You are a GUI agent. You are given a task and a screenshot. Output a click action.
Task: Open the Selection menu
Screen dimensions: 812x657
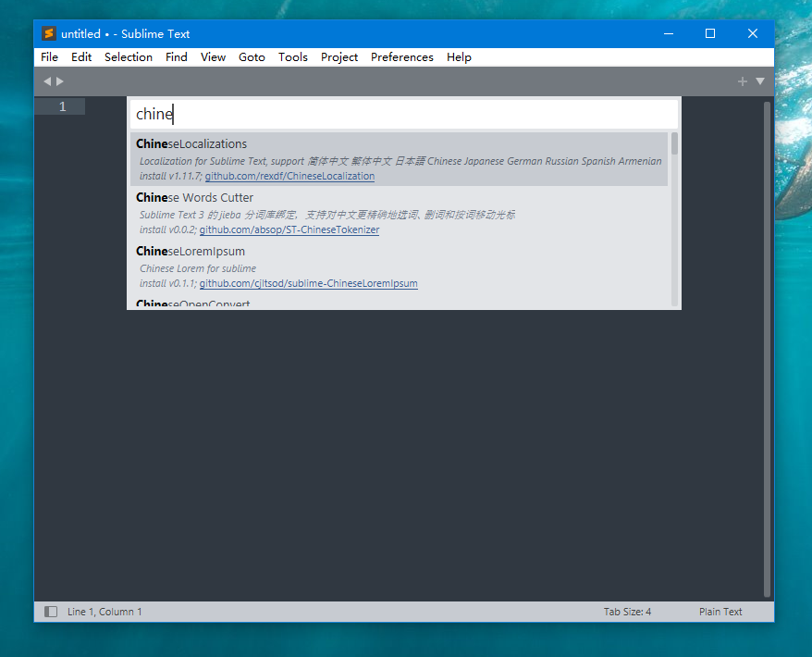coord(129,57)
